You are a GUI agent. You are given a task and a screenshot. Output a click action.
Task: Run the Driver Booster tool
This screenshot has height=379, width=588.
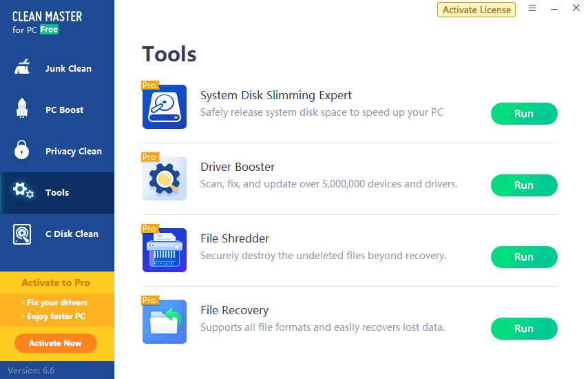click(x=524, y=185)
